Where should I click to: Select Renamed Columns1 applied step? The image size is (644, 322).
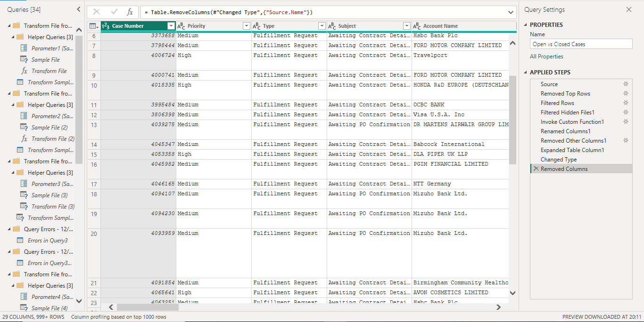[581, 131]
